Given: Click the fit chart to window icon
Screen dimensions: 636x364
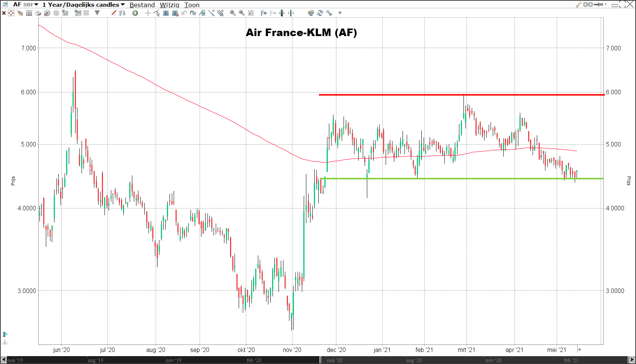Looking at the screenshot, I should click(251, 13).
